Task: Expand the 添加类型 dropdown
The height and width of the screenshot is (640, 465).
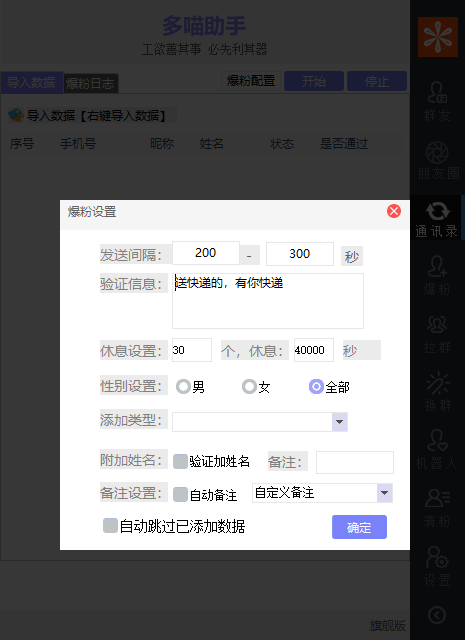Action: (339, 421)
